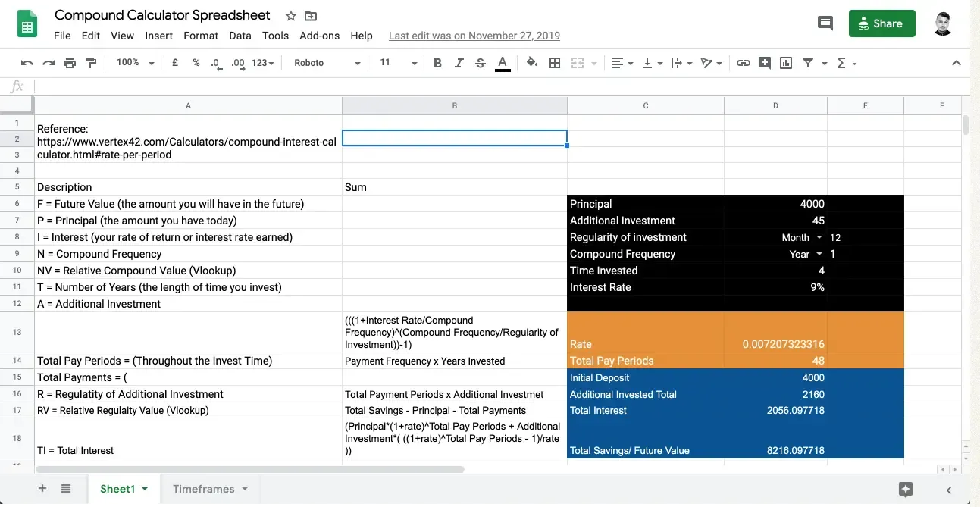Screen dimensions: 980x507
Task: Open the Borders tool
Action: [554, 63]
